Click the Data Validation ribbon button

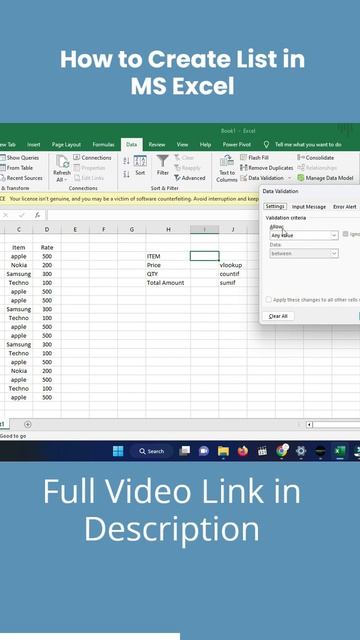pos(262,178)
